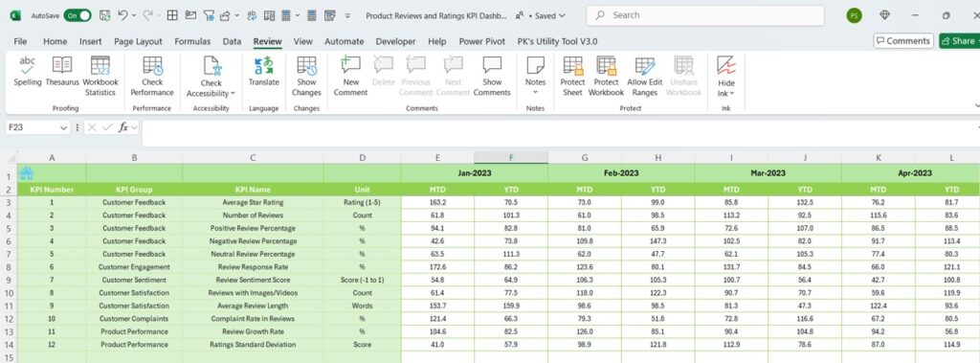Click the Save icon in title bar
Viewport: 980px width, 363px height.
104,15
